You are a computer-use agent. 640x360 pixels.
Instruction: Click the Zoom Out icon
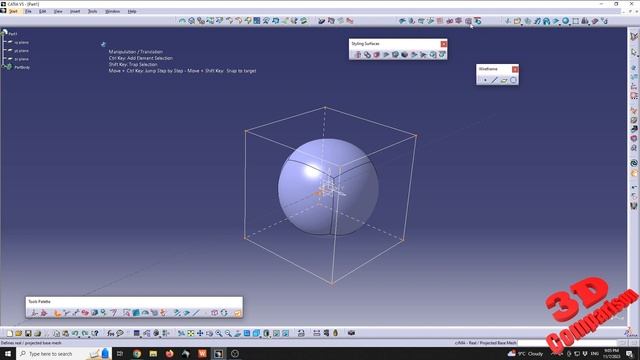coord(228,333)
